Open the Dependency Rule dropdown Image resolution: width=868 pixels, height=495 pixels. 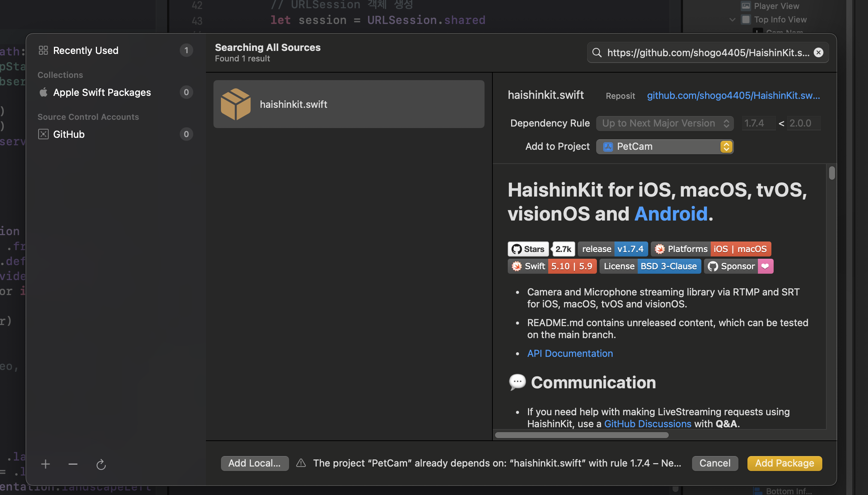665,123
